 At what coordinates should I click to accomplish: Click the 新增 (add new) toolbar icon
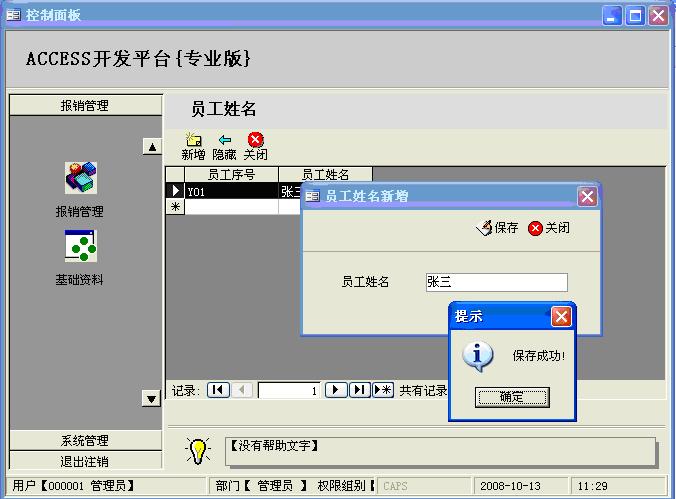(x=193, y=140)
